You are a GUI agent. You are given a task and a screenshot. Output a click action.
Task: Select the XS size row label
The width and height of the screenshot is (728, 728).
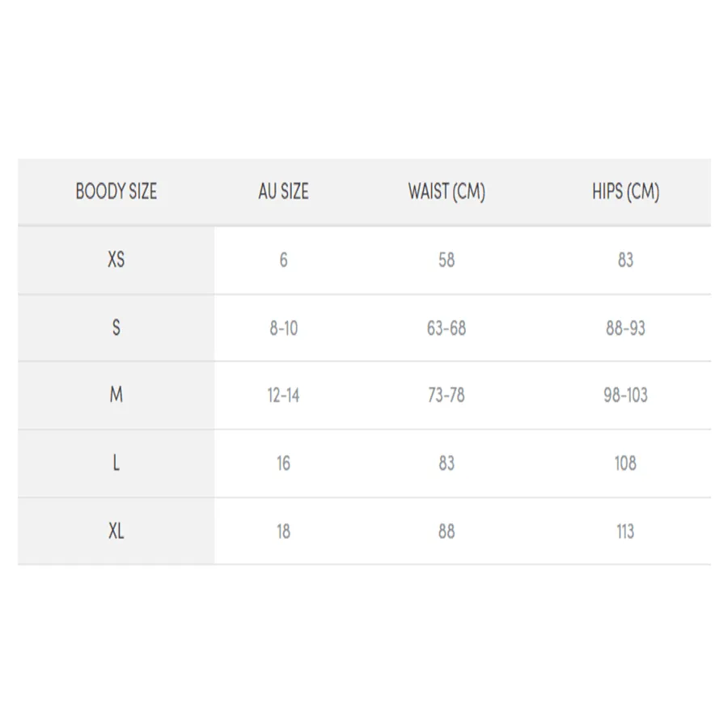click(116, 260)
